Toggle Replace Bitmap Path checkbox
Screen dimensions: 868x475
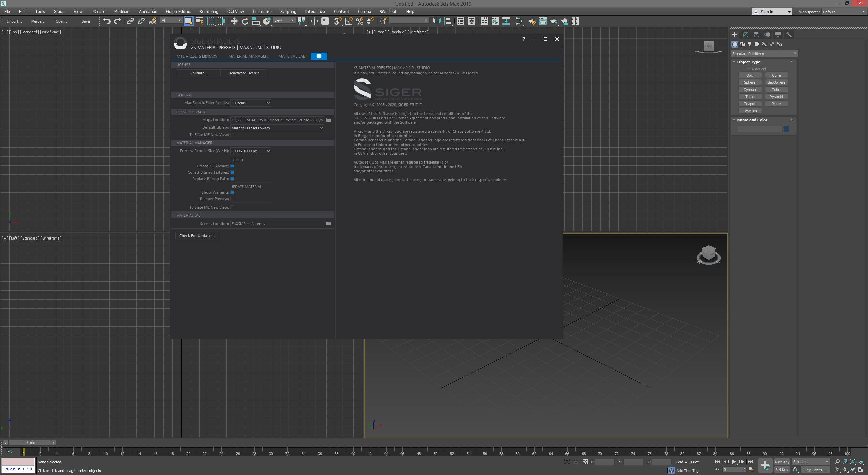point(232,179)
